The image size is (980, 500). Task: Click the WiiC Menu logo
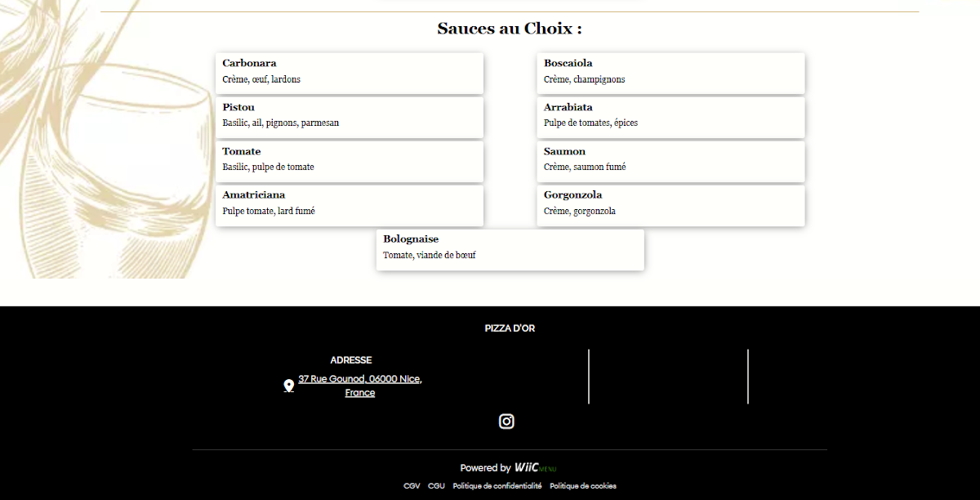[x=536, y=468]
